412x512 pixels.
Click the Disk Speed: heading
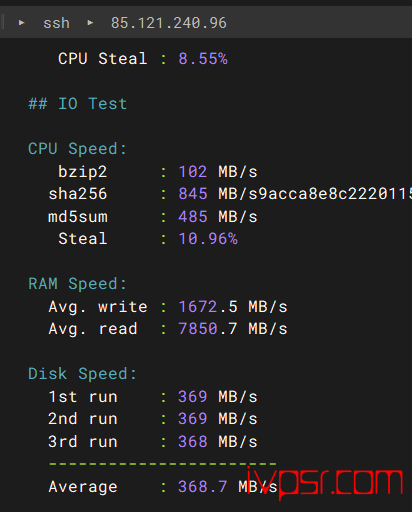point(83,374)
